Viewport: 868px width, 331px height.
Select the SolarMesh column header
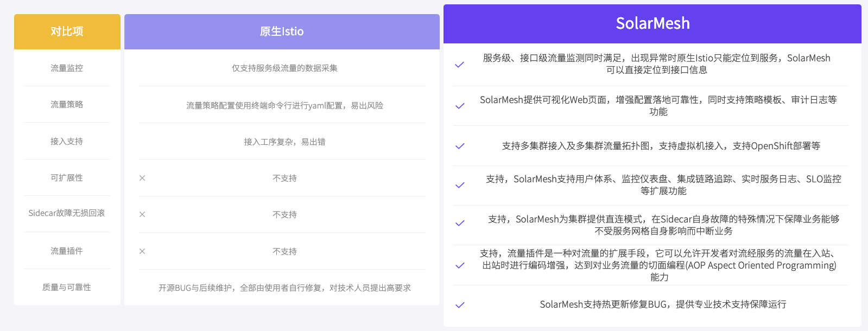(652, 24)
